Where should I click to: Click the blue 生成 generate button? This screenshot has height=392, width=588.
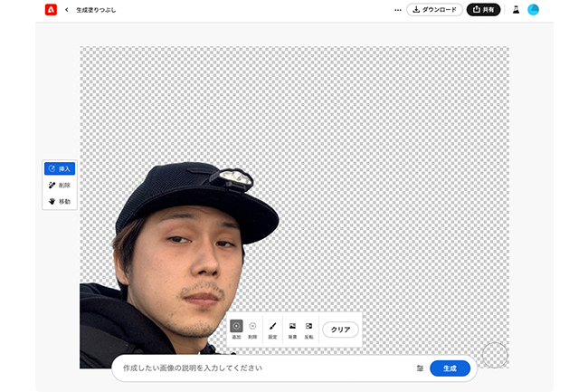coord(450,368)
